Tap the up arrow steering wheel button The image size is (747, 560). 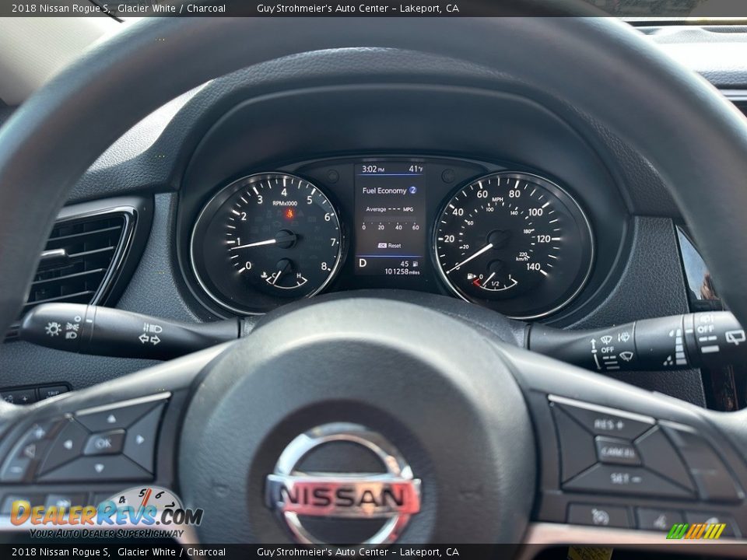tap(111, 418)
